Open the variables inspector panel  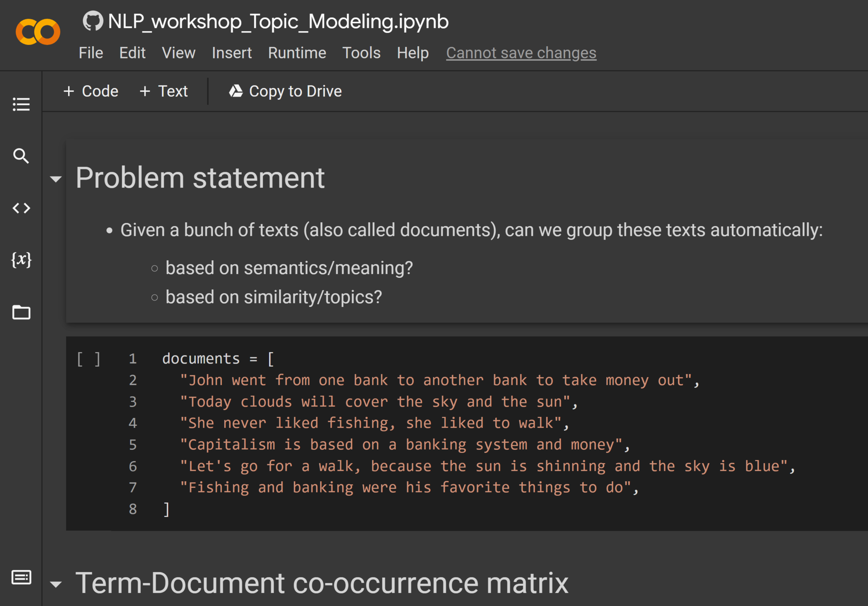coord(21,260)
